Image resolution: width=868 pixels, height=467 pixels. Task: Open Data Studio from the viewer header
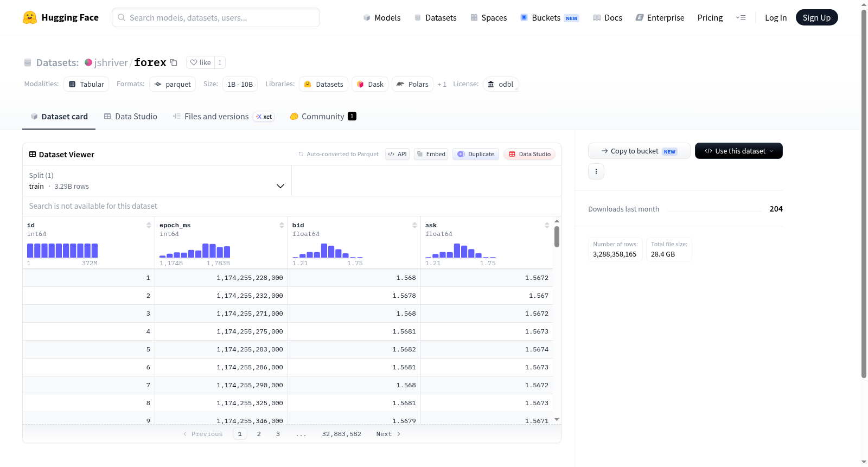click(529, 154)
